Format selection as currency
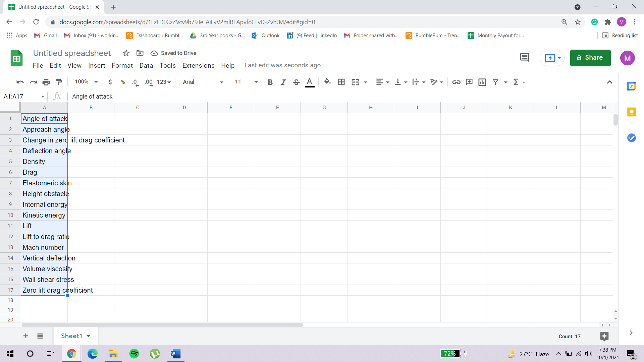 tap(110, 82)
